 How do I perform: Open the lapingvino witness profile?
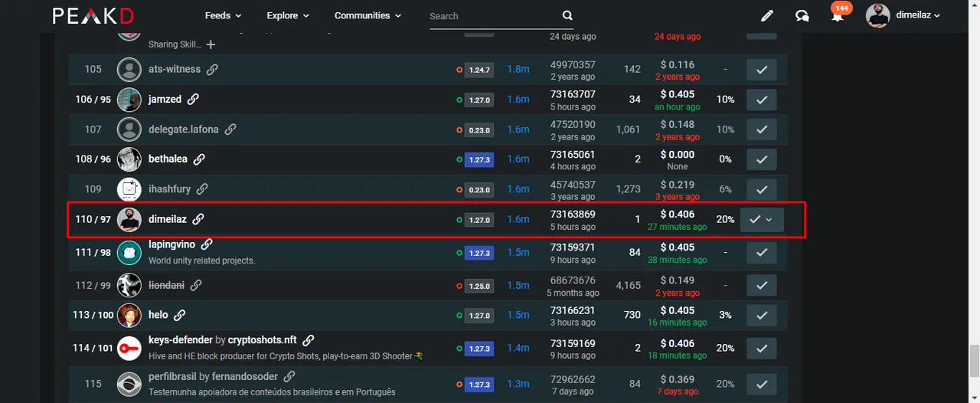tap(171, 244)
